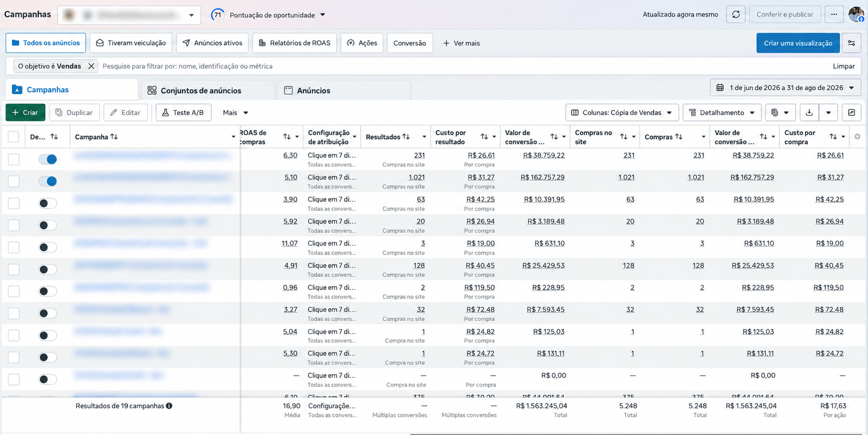868x435 pixels.
Task: Open the opportunity score 71 indicator
Action: coord(218,15)
